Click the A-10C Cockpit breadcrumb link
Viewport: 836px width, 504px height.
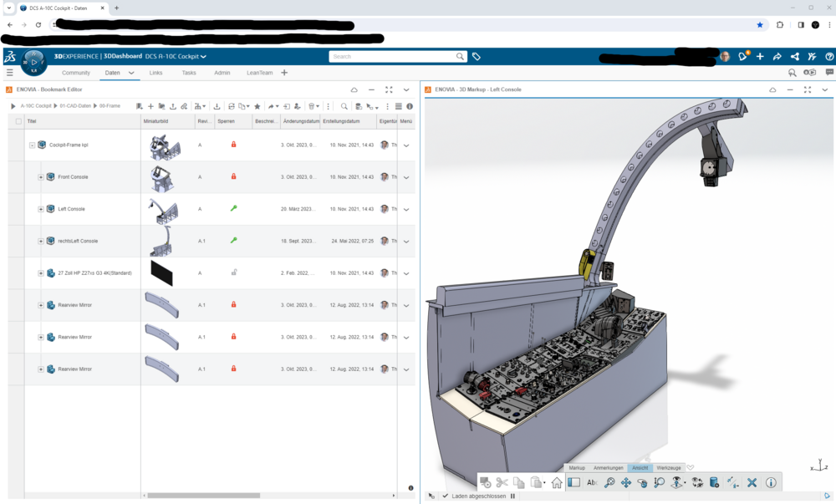click(x=36, y=106)
